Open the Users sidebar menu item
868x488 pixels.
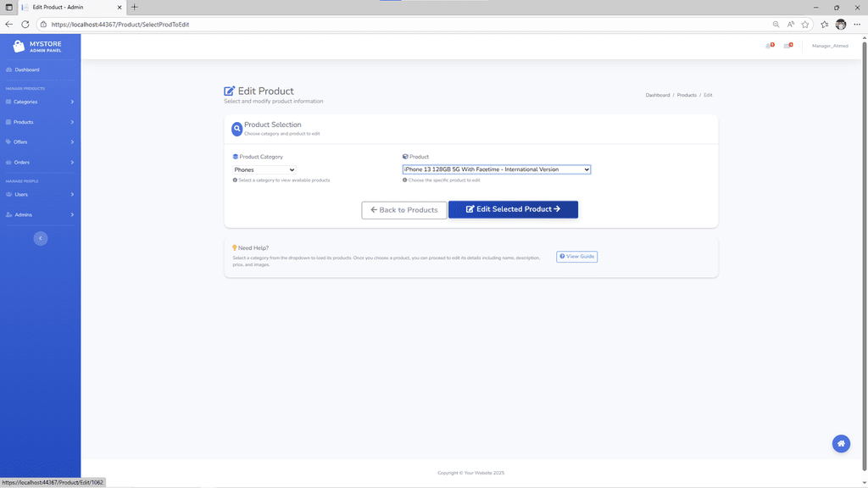click(40, 194)
